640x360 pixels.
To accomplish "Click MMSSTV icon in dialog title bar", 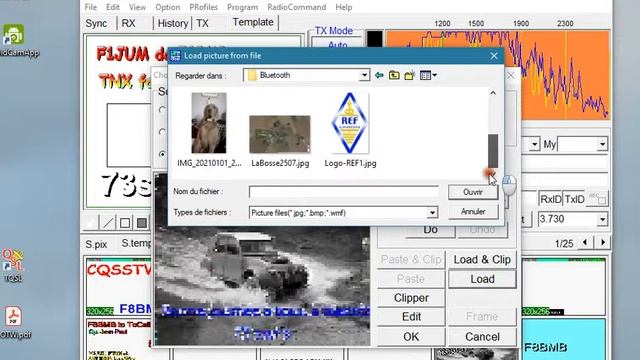I will (176, 56).
